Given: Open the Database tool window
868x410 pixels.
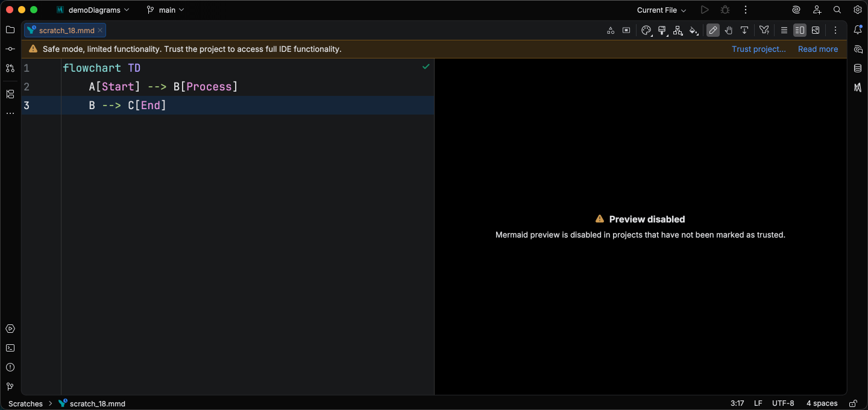Looking at the screenshot, I should [x=858, y=68].
